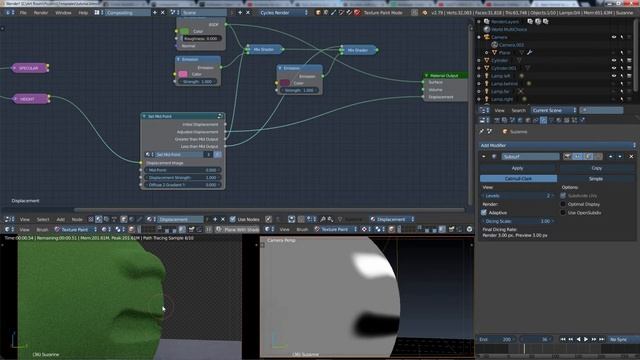This screenshot has width=640, height=360.
Task: Click the dark magenta Emission Color swatch
Action: tap(285, 83)
